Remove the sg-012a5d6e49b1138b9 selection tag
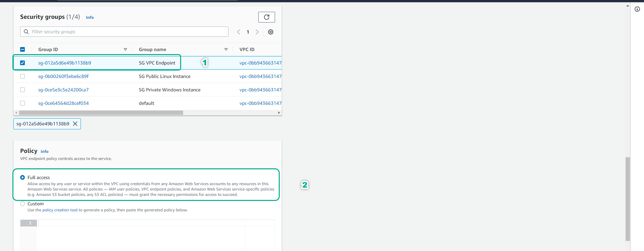644x251 pixels. pyautogui.click(x=75, y=124)
